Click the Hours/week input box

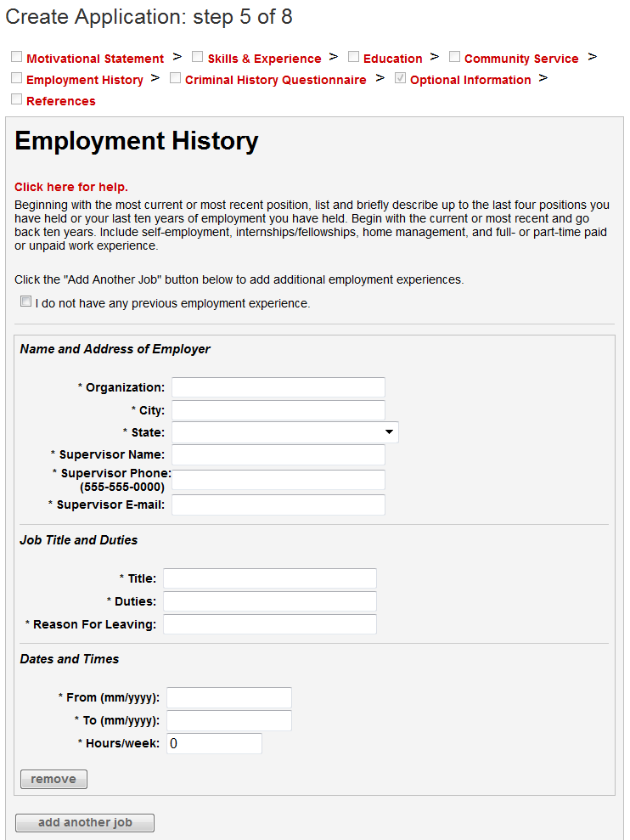coord(214,743)
